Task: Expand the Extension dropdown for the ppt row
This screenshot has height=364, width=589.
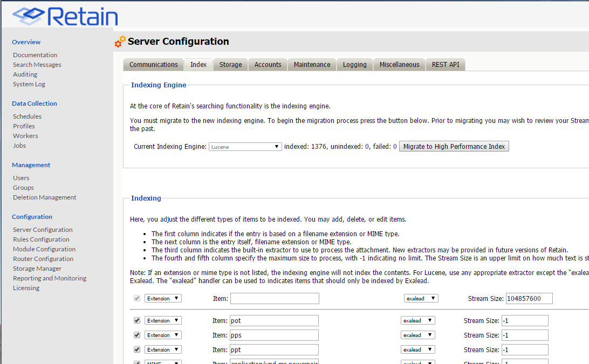Action: 163,350
